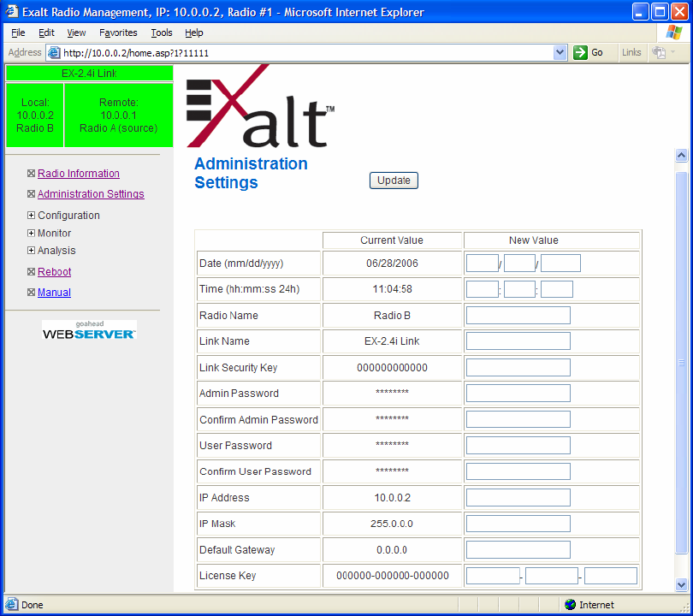Click the first License Key input box
Screen dimensions: 693x616
493,576
